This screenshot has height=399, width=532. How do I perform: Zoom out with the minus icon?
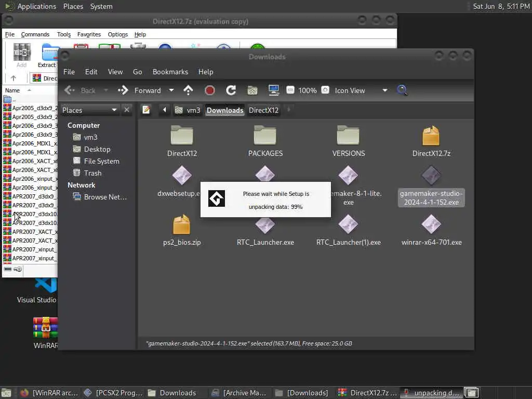coord(290,90)
